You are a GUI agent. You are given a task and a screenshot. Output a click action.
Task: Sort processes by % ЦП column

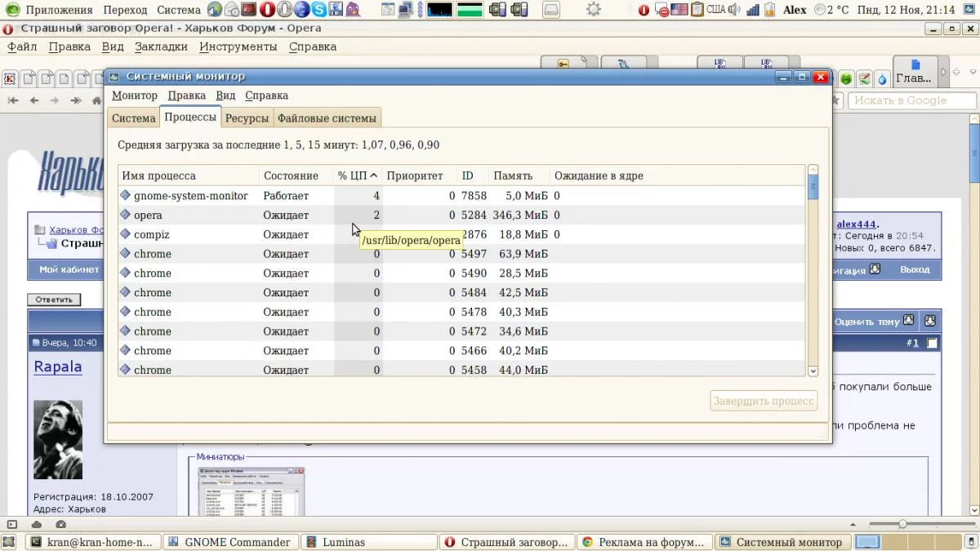(x=358, y=176)
